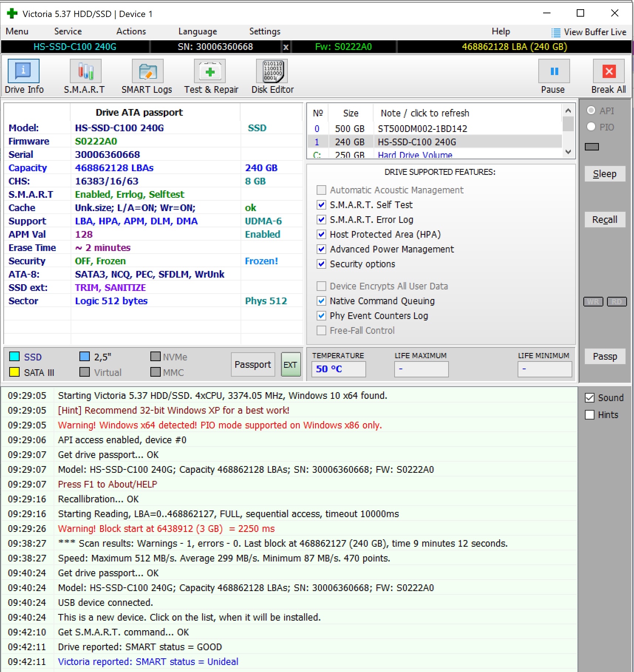
Task: Toggle Host Protected Area (HPA) checkbox
Action: click(321, 234)
